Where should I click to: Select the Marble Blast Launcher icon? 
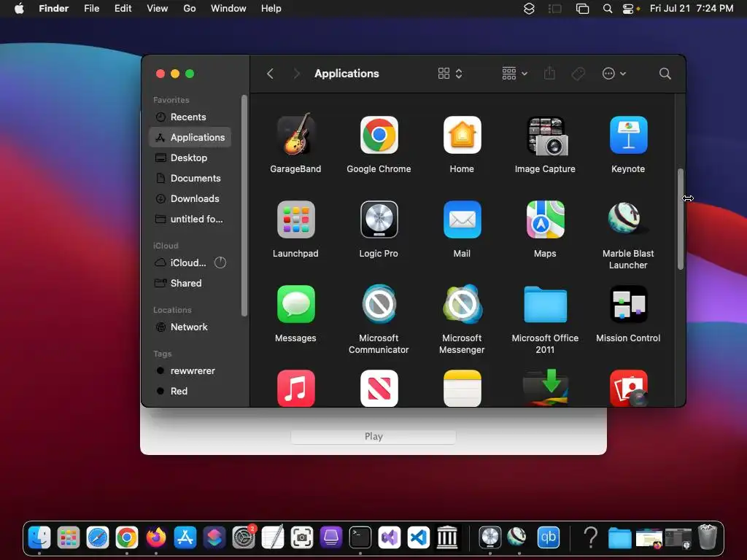tap(625, 217)
